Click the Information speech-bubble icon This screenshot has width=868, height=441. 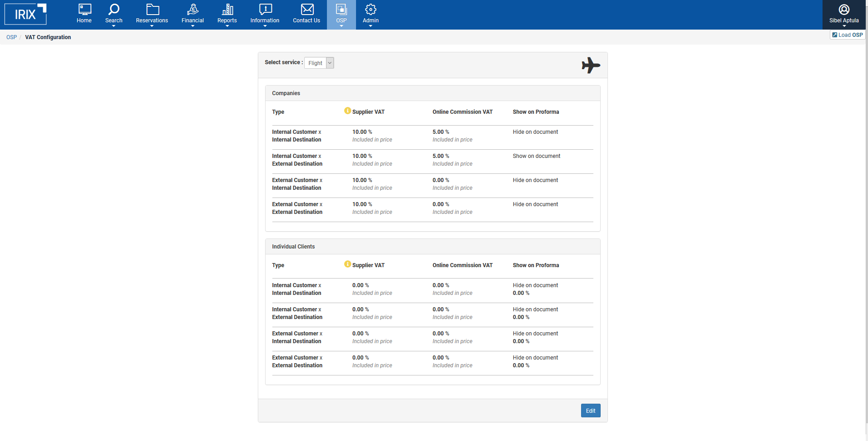265,9
